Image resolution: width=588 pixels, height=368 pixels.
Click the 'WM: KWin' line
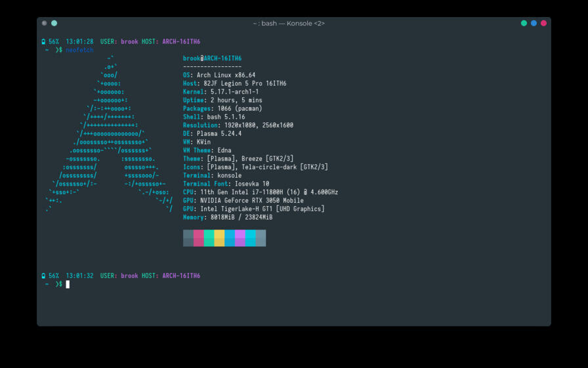coord(197,142)
